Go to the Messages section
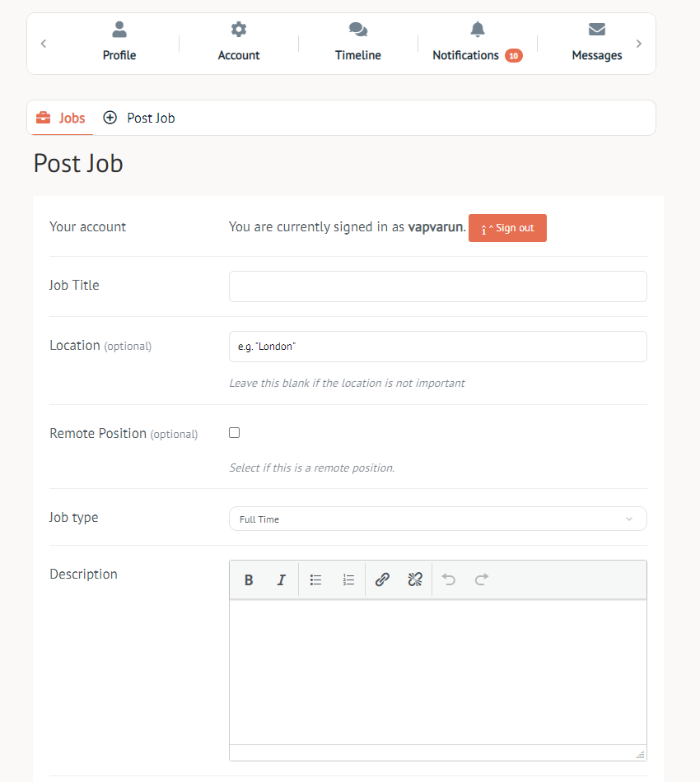 [x=596, y=43]
